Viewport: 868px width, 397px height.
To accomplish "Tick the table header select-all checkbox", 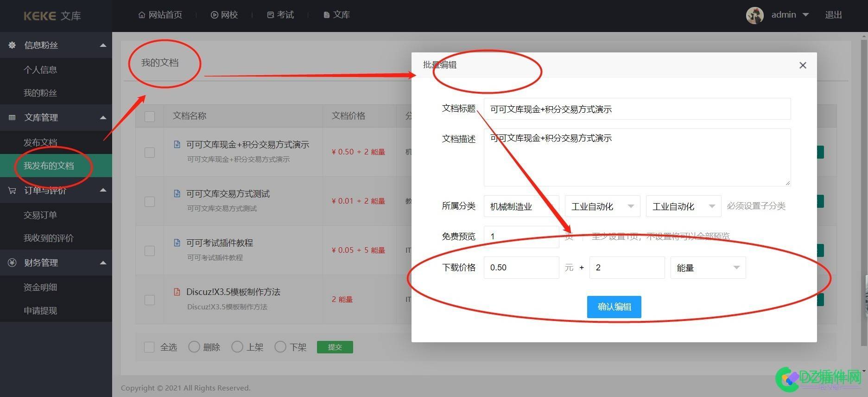I will [150, 116].
